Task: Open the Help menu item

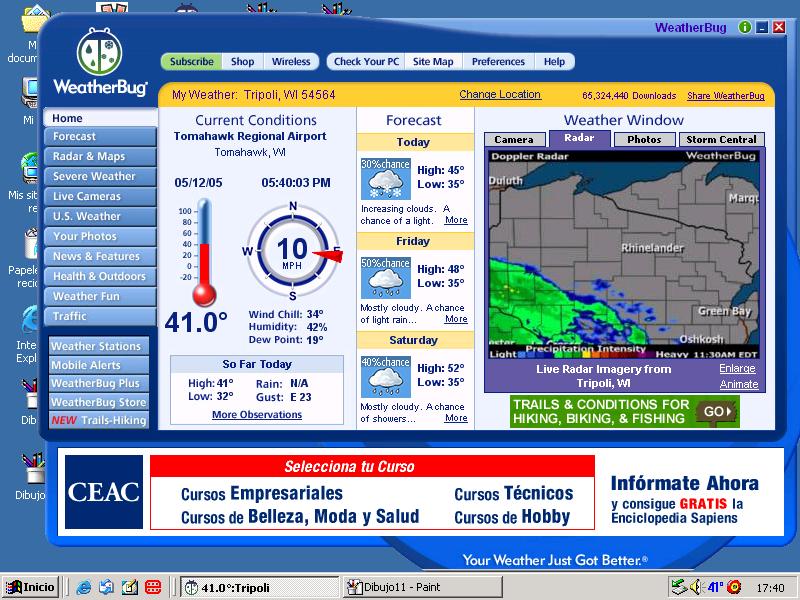Action: point(554,62)
